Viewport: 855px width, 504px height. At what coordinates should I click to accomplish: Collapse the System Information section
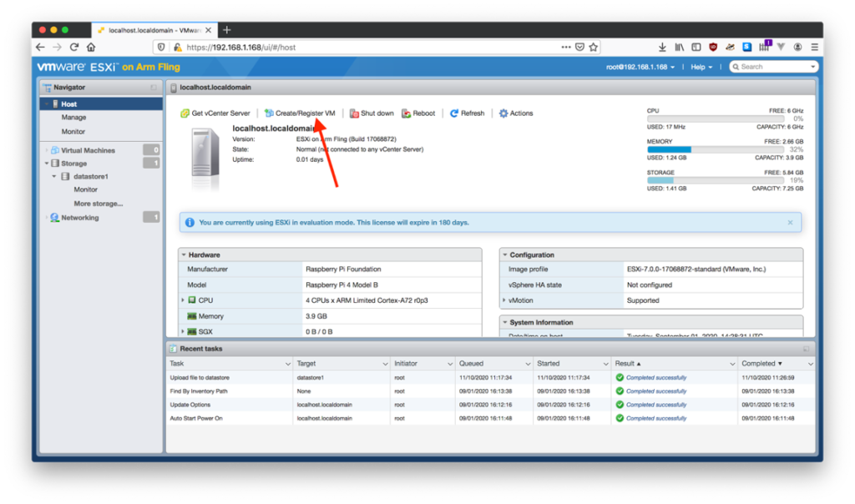tap(505, 323)
